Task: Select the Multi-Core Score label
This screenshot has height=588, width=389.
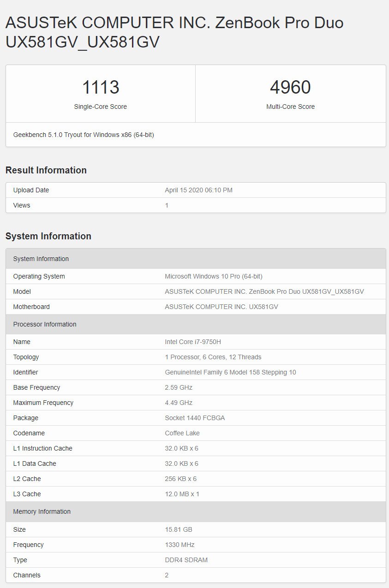Action: point(290,107)
